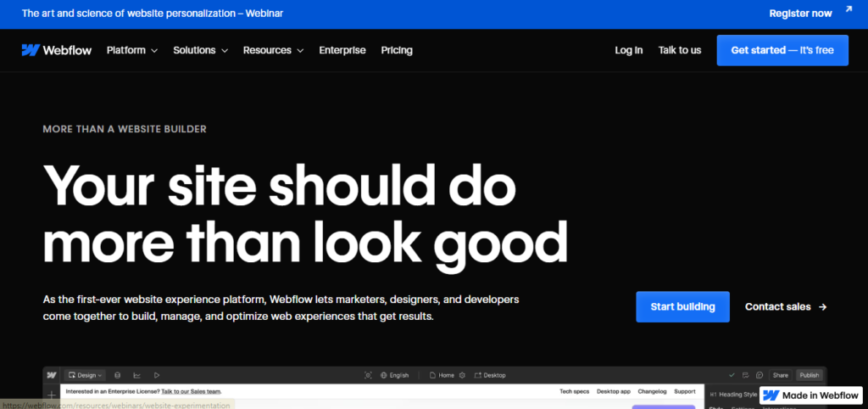Click the comments bubble icon near Share
The height and width of the screenshot is (409, 868).
coord(759,375)
